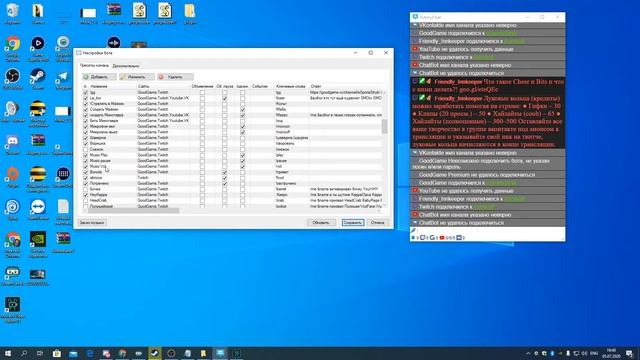The height and width of the screenshot is (360, 640).
Task: Check Объявления for the Music Vol row
Action: pyautogui.click(x=202, y=167)
